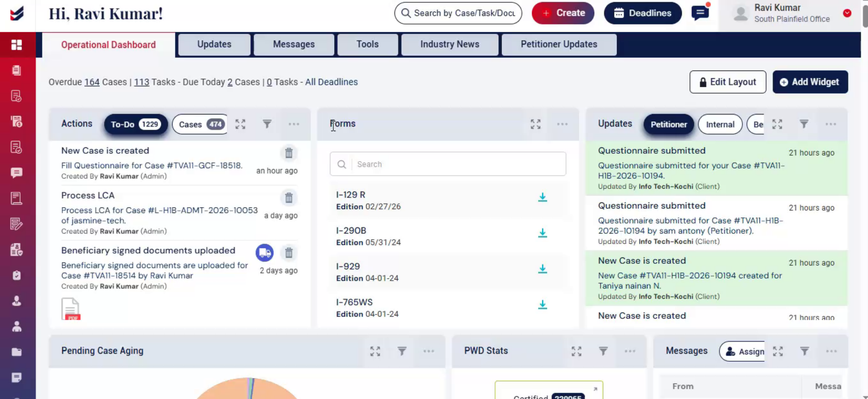Viewport: 868px width, 399px height.
Task: Expand the Actions widget fullscreen
Action: [241, 124]
